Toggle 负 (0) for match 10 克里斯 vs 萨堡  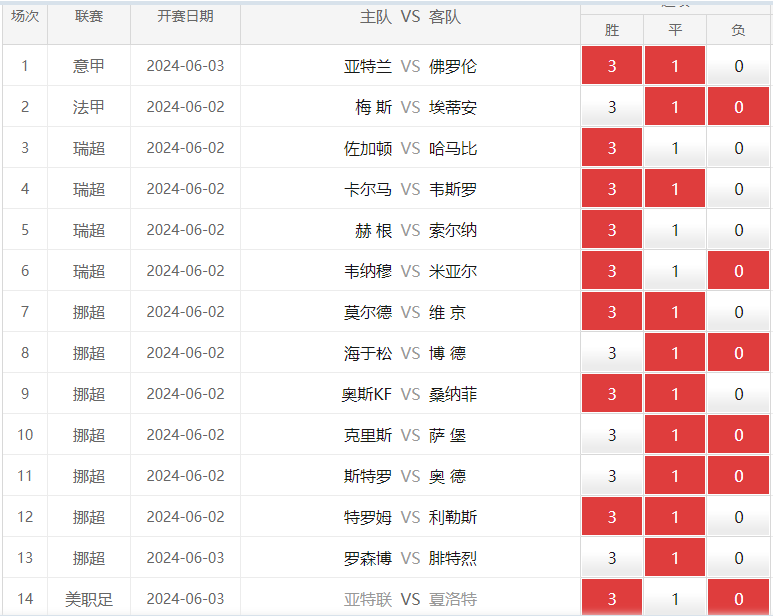738,435
